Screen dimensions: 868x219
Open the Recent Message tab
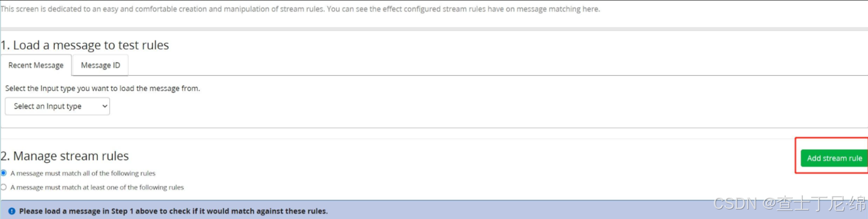click(36, 65)
